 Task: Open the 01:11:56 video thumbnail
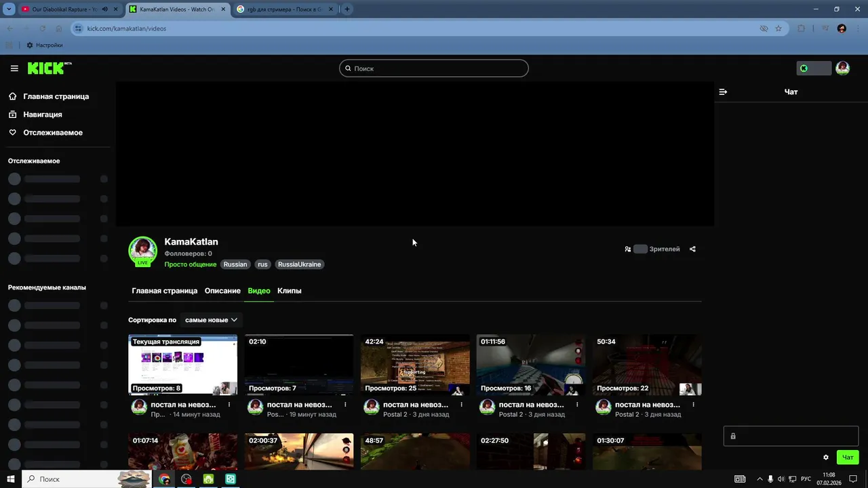tap(531, 365)
